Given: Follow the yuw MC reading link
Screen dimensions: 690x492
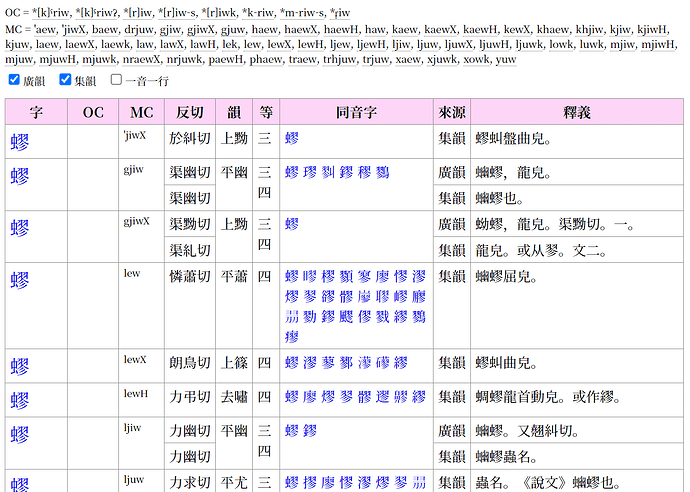Looking at the screenshot, I should click(x=506, y=59).
